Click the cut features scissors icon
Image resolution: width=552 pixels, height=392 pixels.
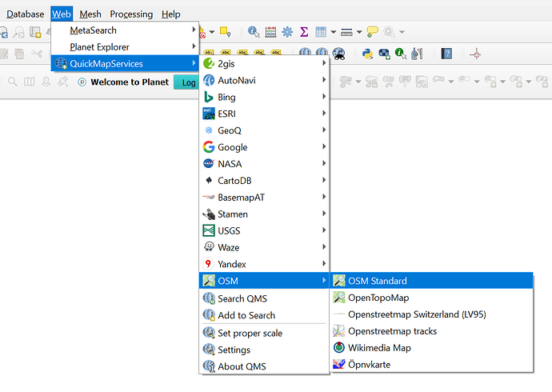(36, 54)
